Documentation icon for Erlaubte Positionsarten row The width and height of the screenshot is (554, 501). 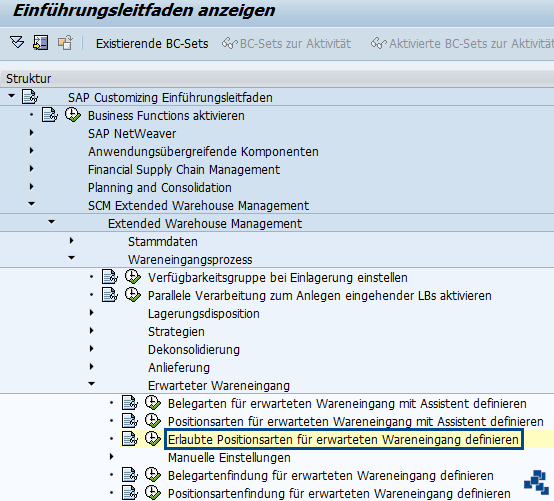point(130,438)
